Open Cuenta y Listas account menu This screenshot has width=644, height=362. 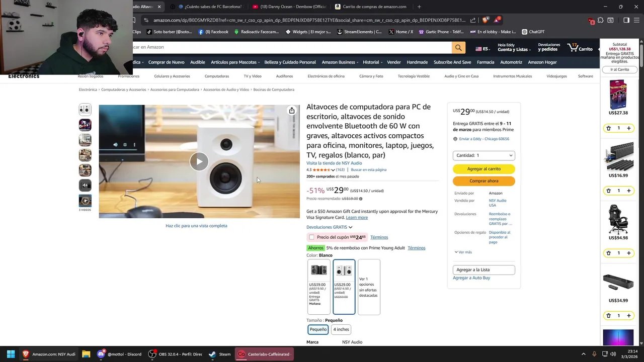(513, 47)
